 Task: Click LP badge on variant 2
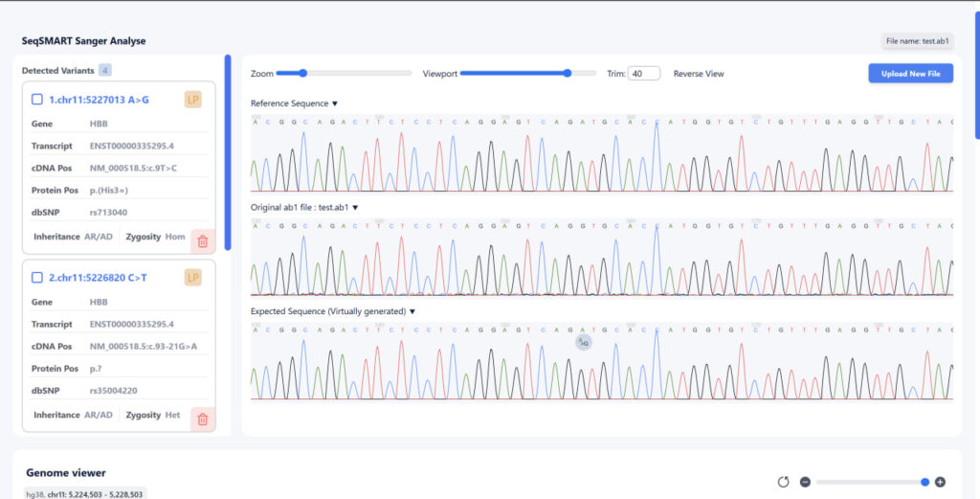coord(193,277)
